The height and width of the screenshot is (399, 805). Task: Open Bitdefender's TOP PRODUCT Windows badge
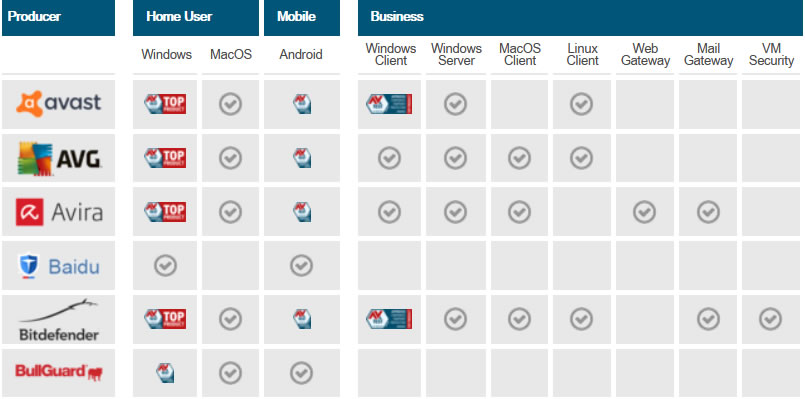coord(165,319)
